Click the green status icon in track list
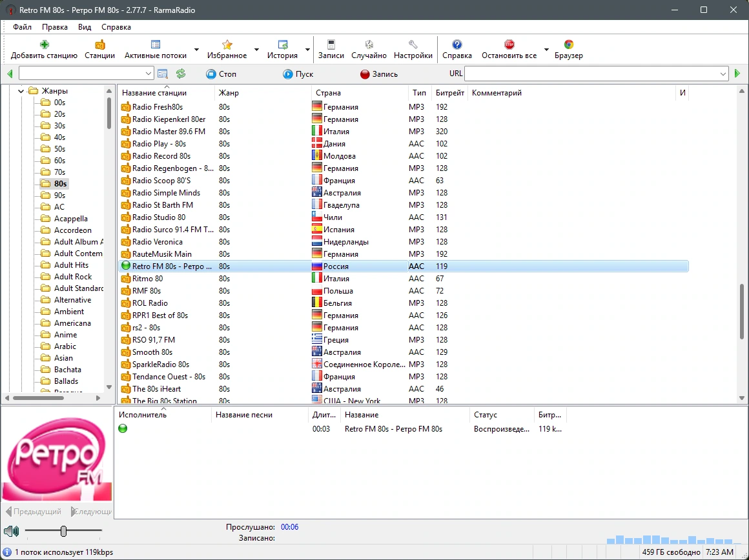 [123, 429]
